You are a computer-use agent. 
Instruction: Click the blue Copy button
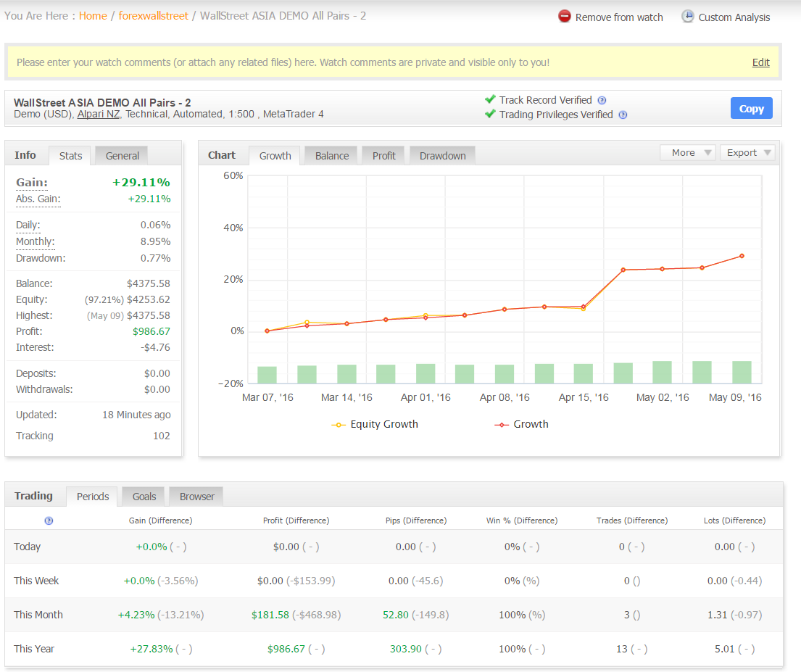tap(751, 108)
